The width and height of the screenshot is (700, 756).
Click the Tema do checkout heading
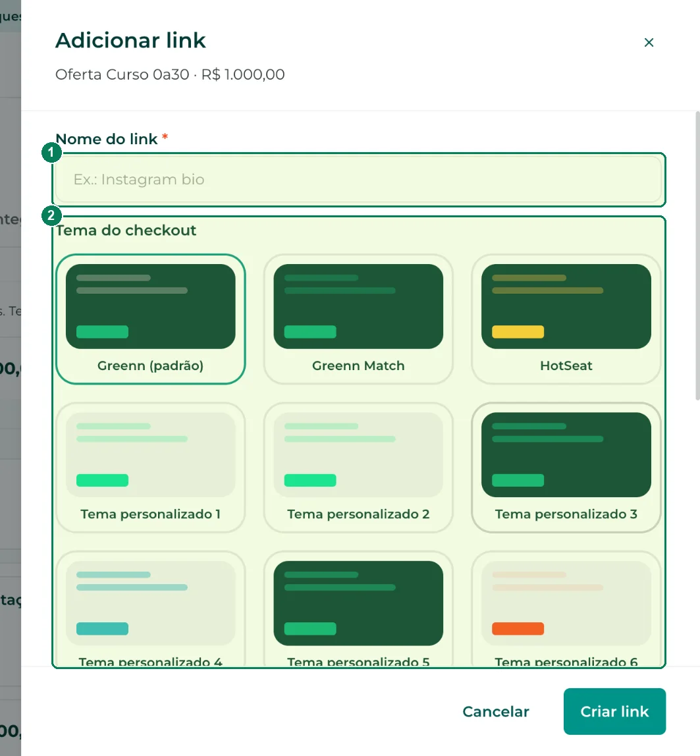tap(126, 230)
